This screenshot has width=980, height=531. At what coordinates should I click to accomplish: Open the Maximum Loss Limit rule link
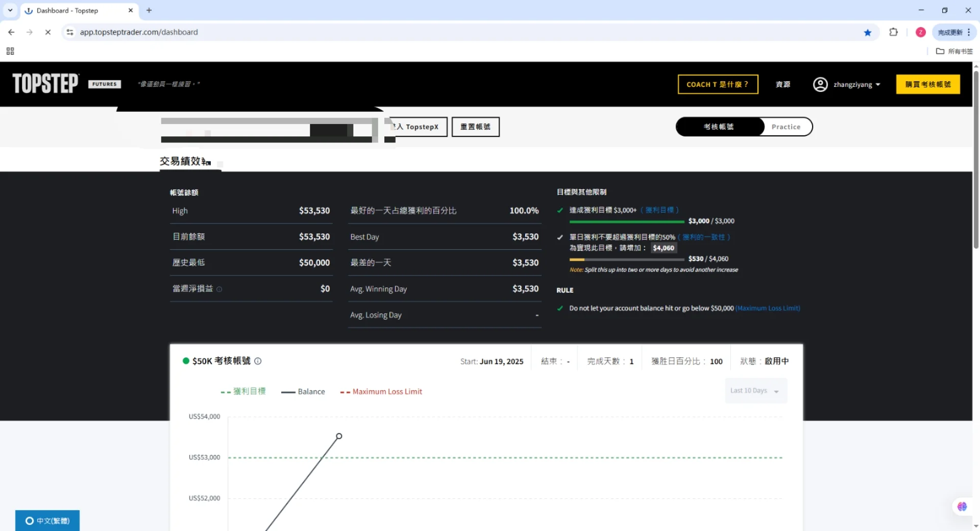(768, 308)
